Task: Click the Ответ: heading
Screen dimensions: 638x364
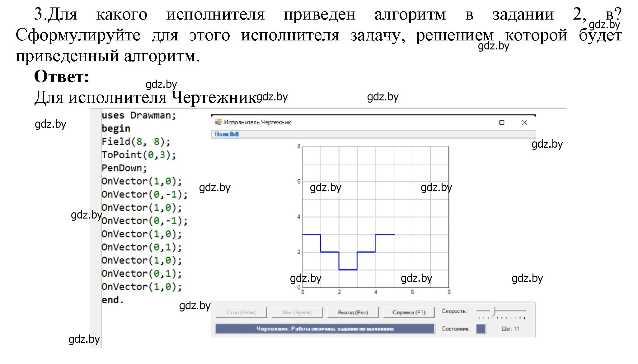Action: 62,76
